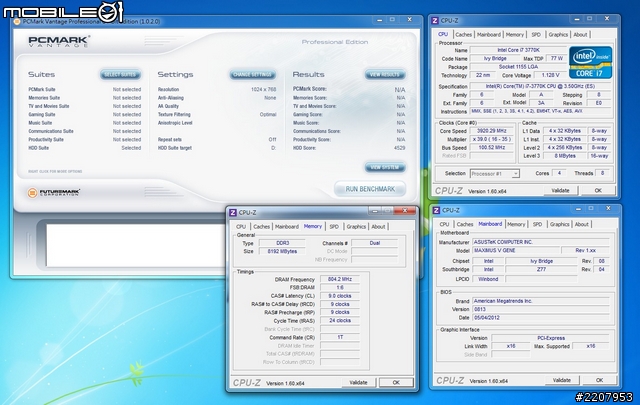Click the Core Voltage 1.128 V value

(550, 75)
